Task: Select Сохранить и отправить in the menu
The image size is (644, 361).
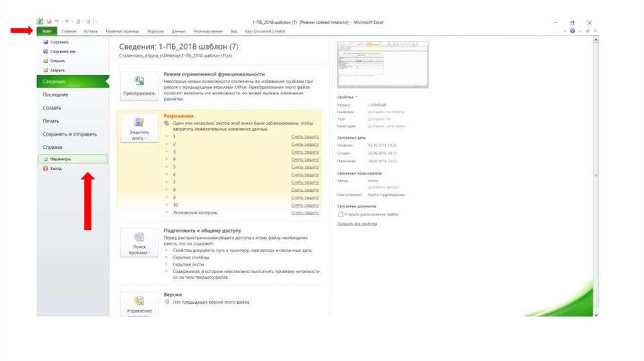Action: tap(70, 135)
